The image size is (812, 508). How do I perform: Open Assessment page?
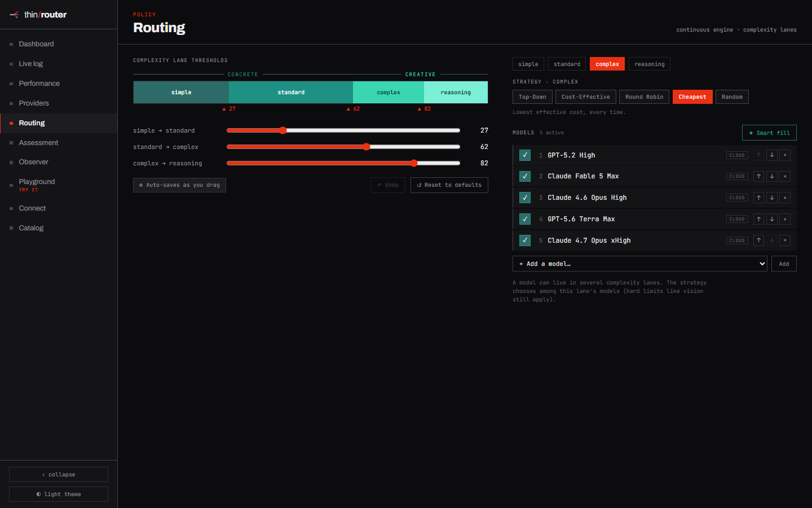click(59, 143)
